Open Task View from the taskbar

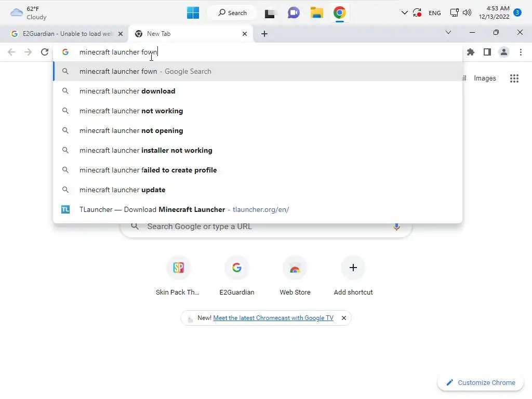(x=270, y=13)
